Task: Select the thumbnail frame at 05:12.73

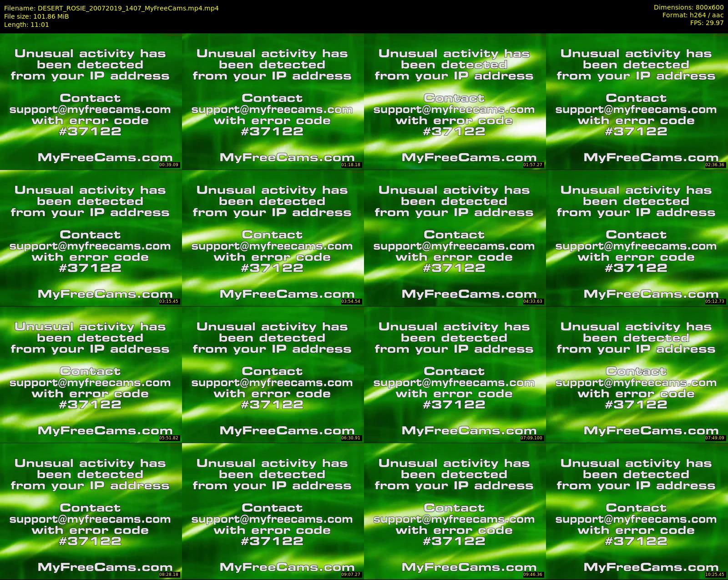Action: 637,238
